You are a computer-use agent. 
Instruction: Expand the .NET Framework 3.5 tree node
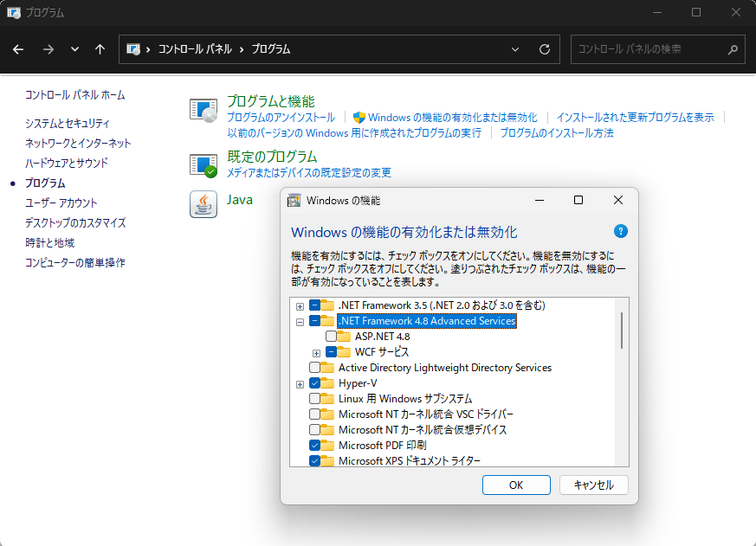pos(300,305)
